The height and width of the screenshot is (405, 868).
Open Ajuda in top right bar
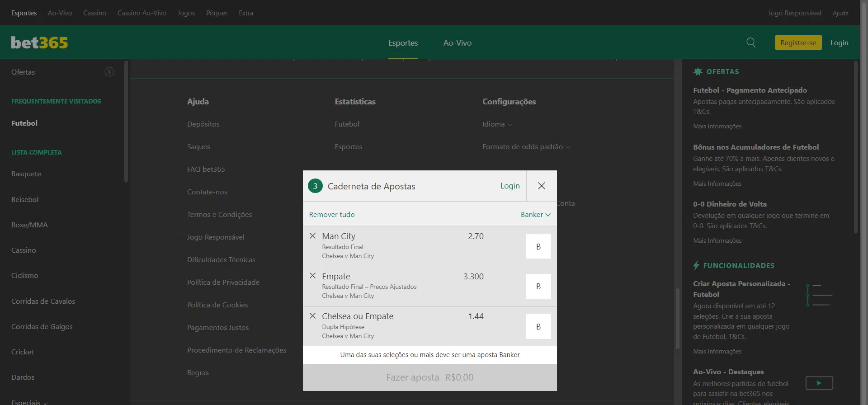[x=840, y=13]
